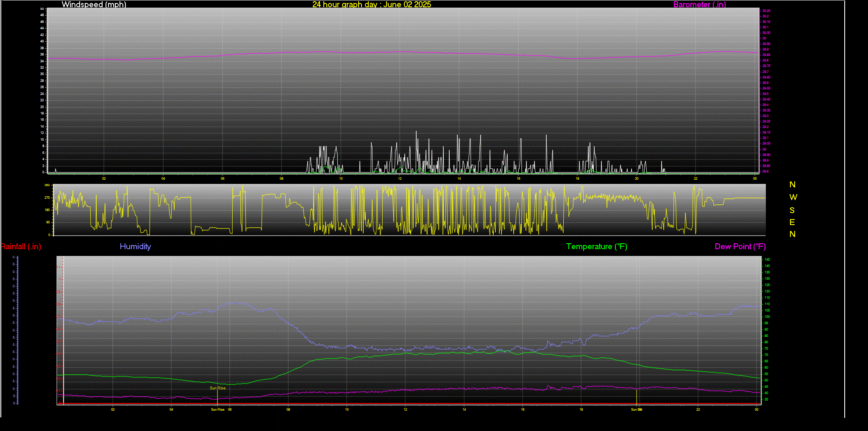Click the Humidity label
The height and width of the screenshot is (431, 868).
pyautogui.click(x=135, y=246)
